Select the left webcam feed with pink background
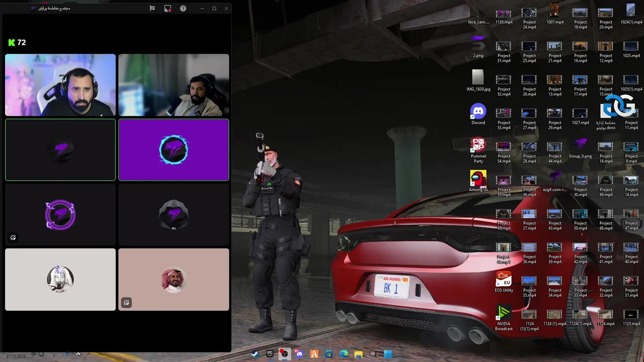The width and height of the screenshot is (644, 362). 60,85
